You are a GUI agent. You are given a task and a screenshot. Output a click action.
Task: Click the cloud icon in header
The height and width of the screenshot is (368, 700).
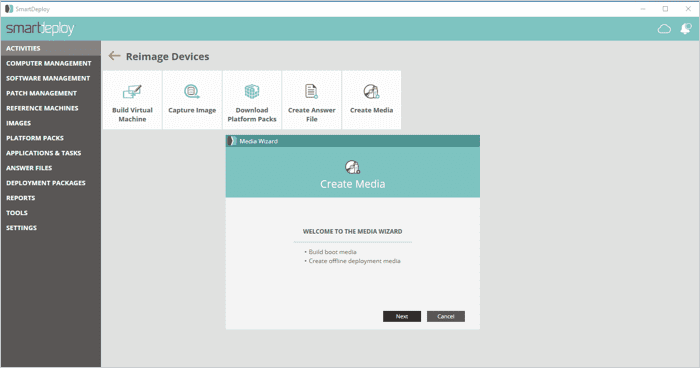click(x=664, y=29)
